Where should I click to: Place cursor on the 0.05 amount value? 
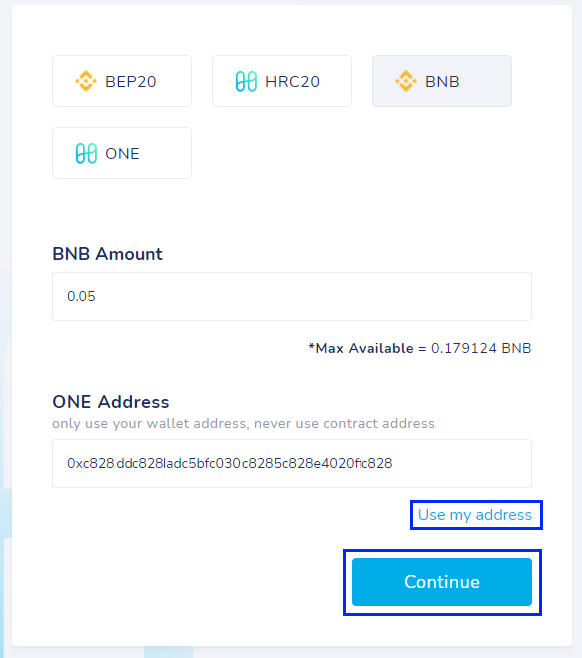(81, 296)
